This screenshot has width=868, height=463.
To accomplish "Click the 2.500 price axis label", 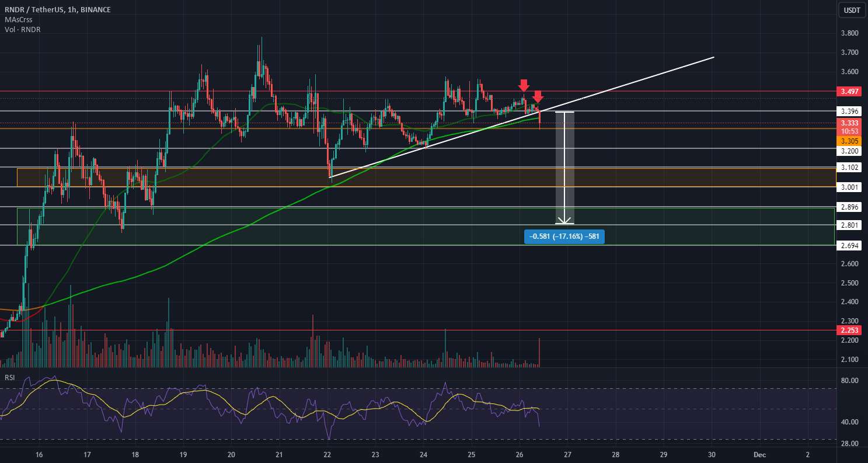I will (849, 283).
